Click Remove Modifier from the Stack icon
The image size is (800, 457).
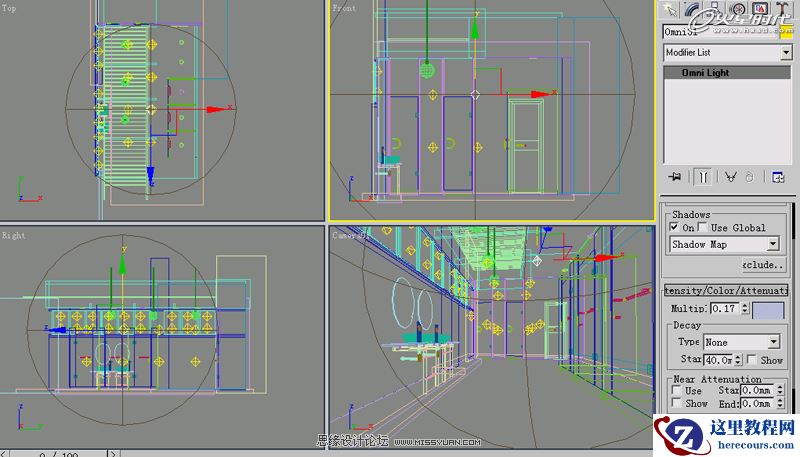click(x=749, y=177)
